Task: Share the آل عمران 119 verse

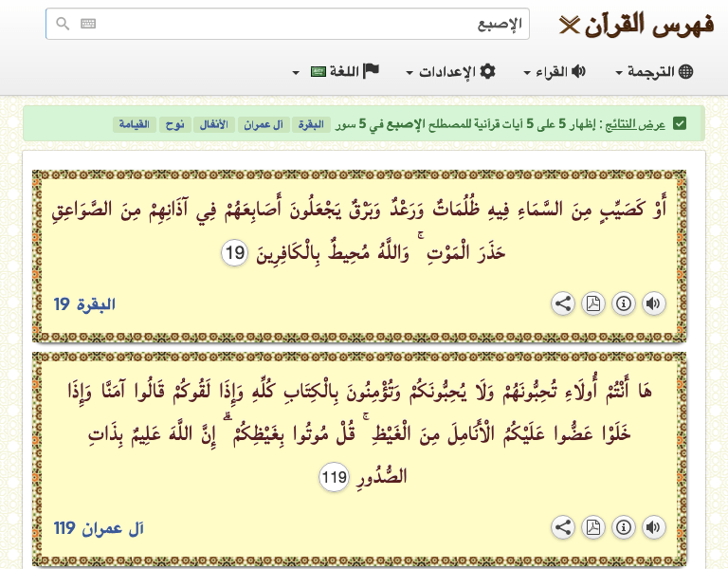Action: [x=563, y=527]
